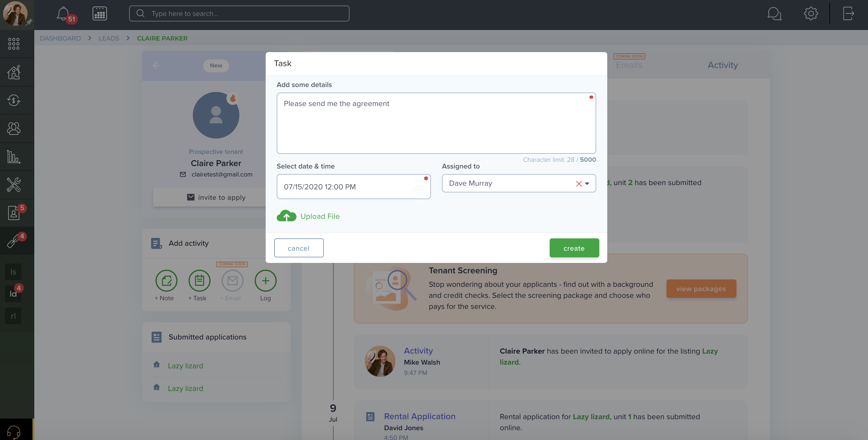This screenshot has height=440, width=868.
Task: Click clairetest@gmail.com email address
Action: tap(222, 174)
